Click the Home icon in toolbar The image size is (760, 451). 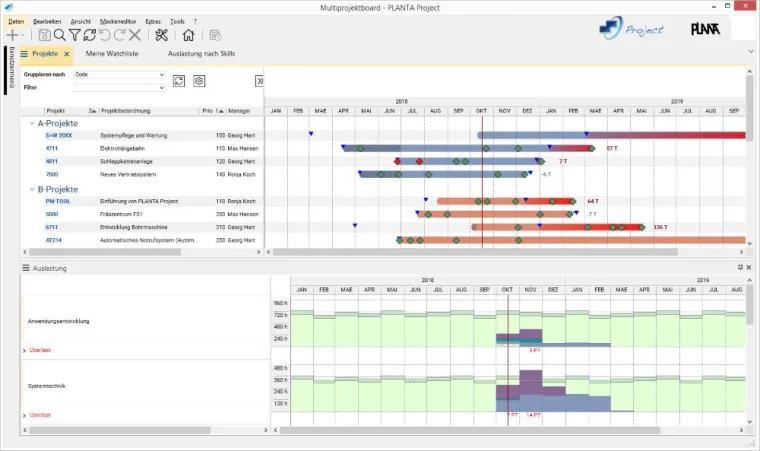click(188, 35)
